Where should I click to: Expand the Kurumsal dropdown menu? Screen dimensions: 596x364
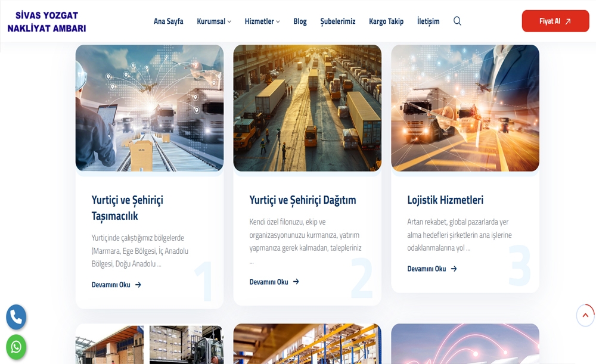tap(214, 21)
